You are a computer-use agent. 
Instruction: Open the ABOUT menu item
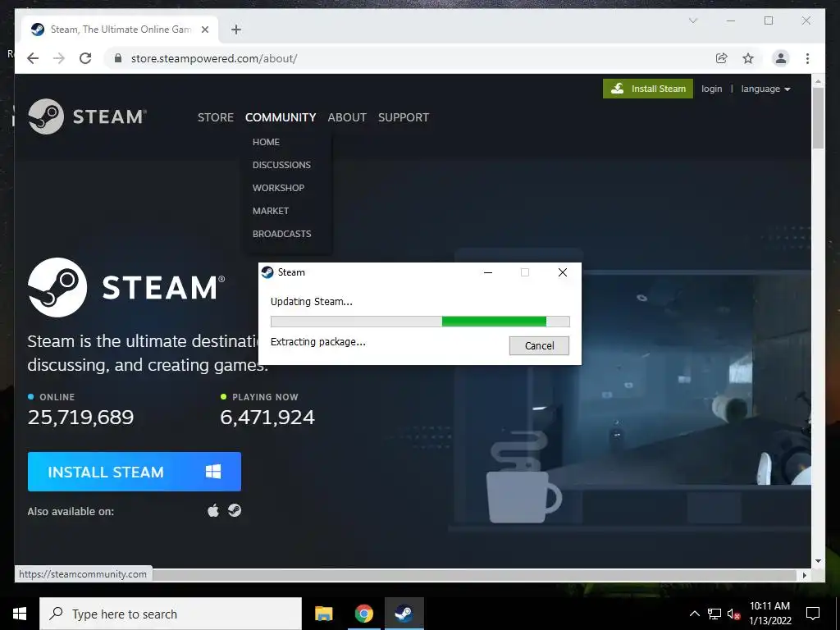coord(347,117)
